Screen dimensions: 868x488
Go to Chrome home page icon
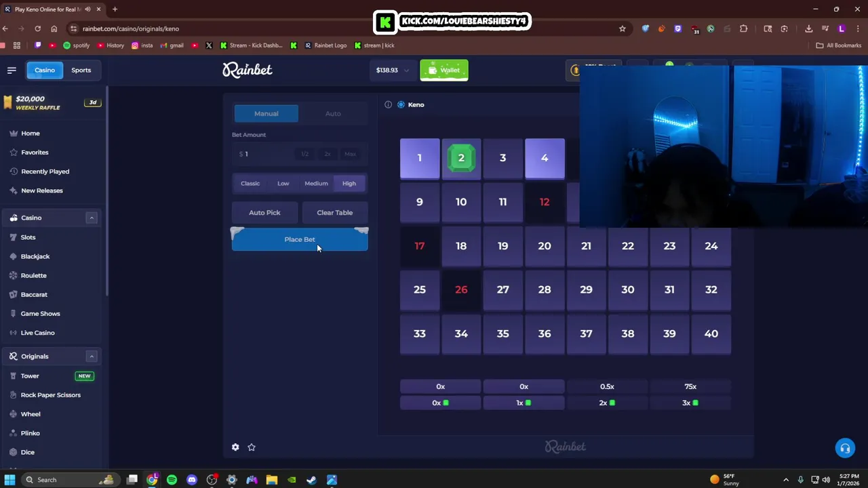(54, 28)
